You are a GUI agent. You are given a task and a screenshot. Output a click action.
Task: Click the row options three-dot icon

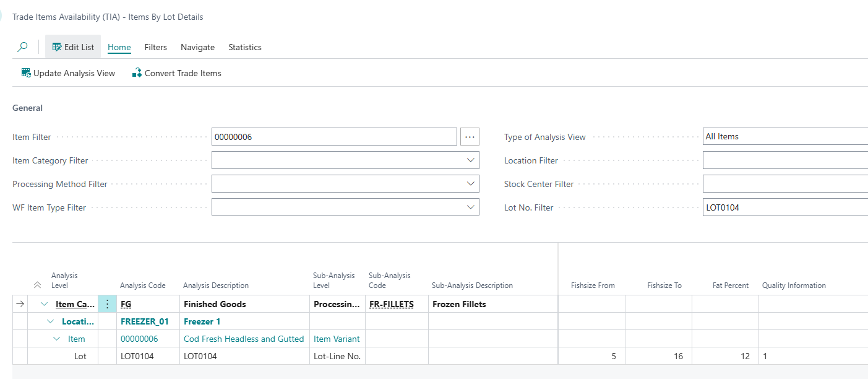coord(107,304)
